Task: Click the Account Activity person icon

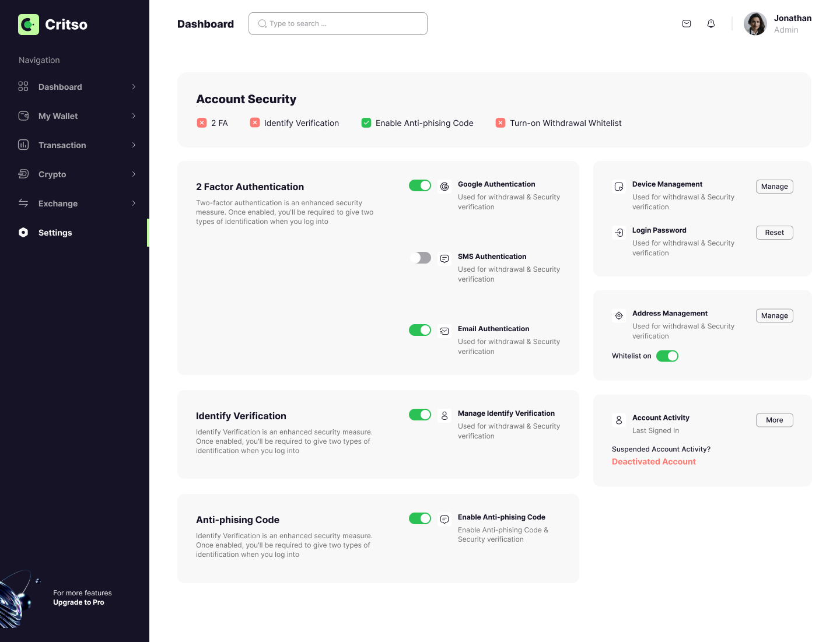Action: coord(619,420)
